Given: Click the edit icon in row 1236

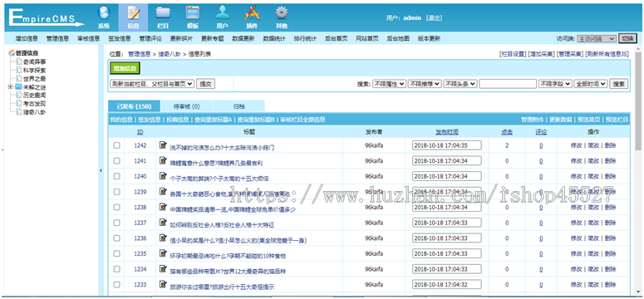Looking at the screenshot, I should 163,238.
